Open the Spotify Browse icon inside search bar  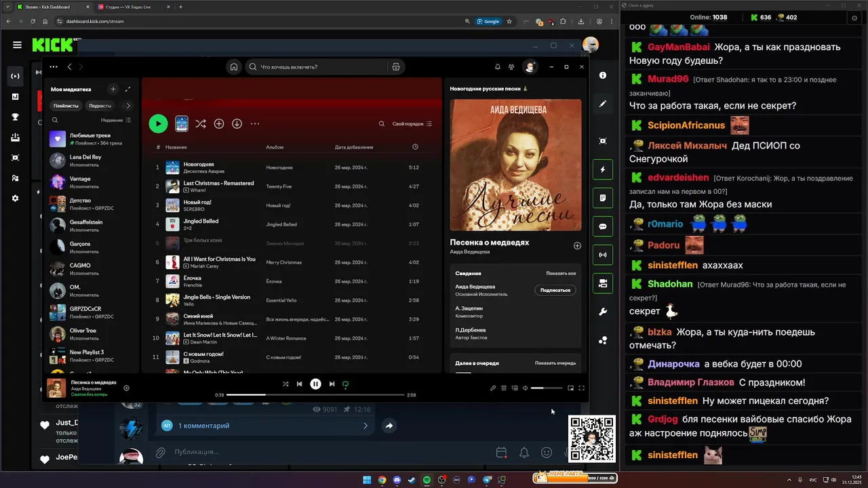coord(396,67)
